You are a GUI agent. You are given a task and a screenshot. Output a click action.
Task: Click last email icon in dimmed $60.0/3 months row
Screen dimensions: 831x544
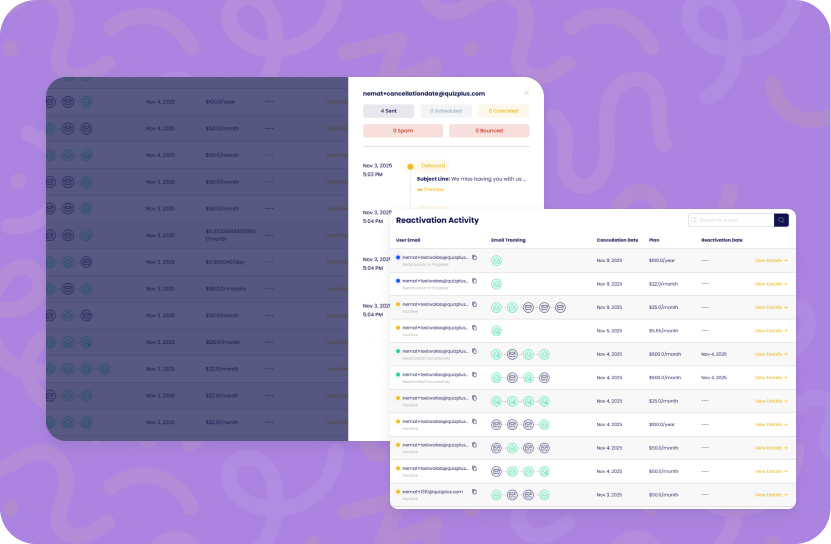[x=86, y=289]
